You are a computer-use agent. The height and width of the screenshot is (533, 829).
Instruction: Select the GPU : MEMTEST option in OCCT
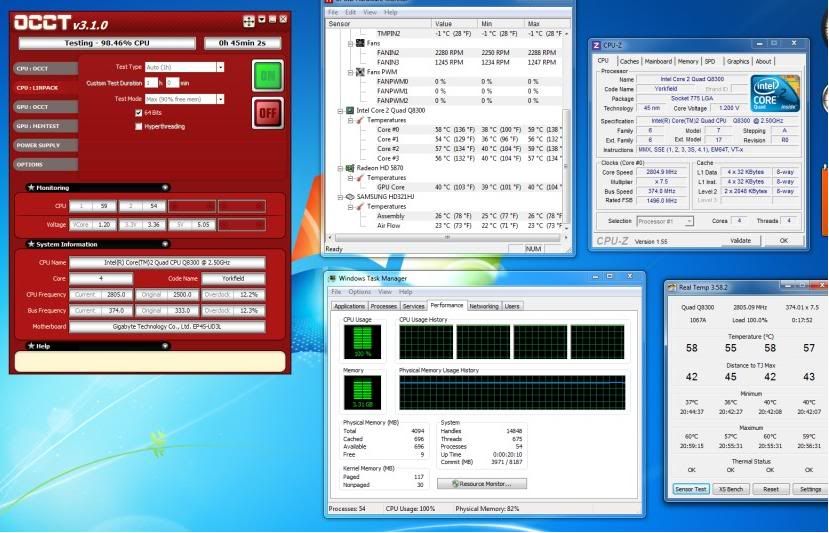46,126
